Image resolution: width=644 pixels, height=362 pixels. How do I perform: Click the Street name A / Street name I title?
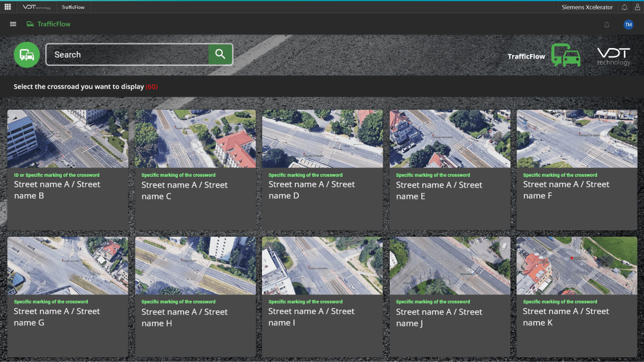pyautogui.click(x=311, y=317)
